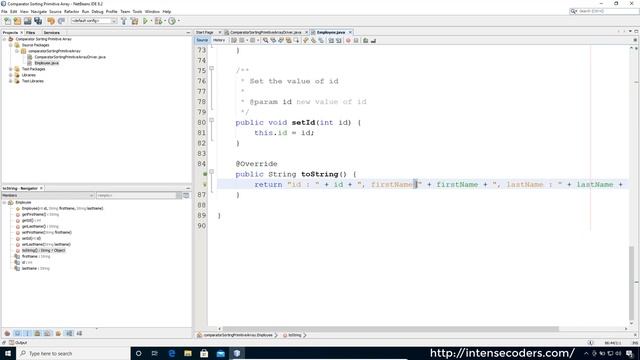This screenshot has width=640, height=360.
Task: Collapse the Comparator Sorting Primitive Array project
Action: pos(4,39)
